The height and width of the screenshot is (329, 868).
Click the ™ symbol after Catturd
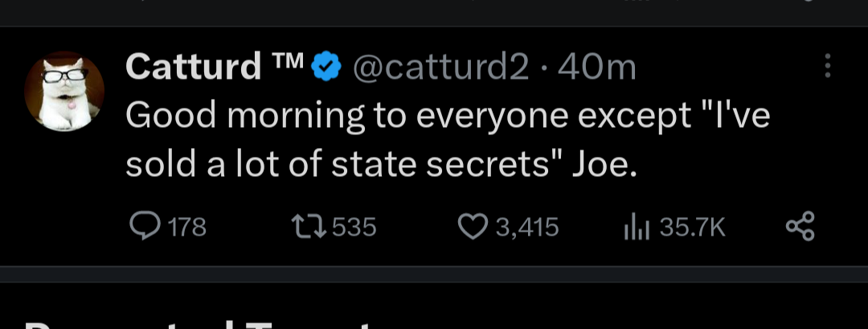[x=287, y=63]
